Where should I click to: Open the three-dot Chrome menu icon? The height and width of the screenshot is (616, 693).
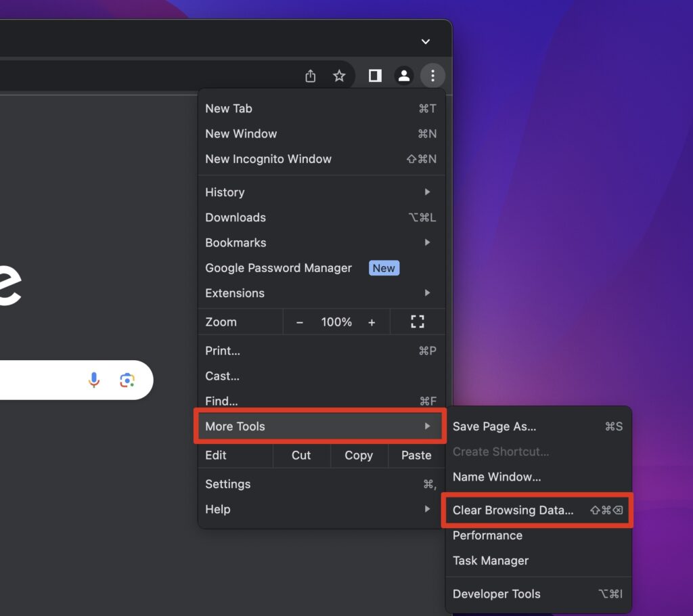[432, 76]
